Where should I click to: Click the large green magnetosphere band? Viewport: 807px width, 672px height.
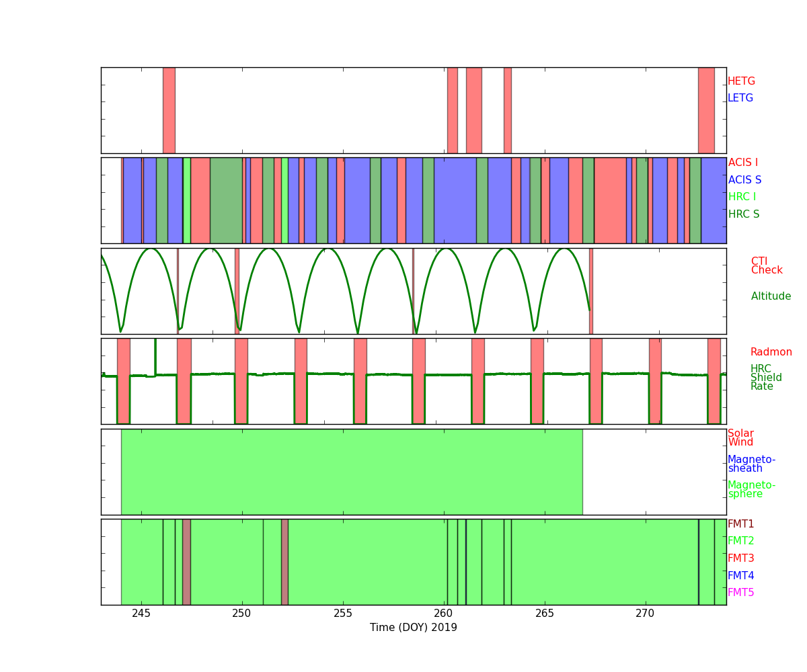click(x=351, y=472)
